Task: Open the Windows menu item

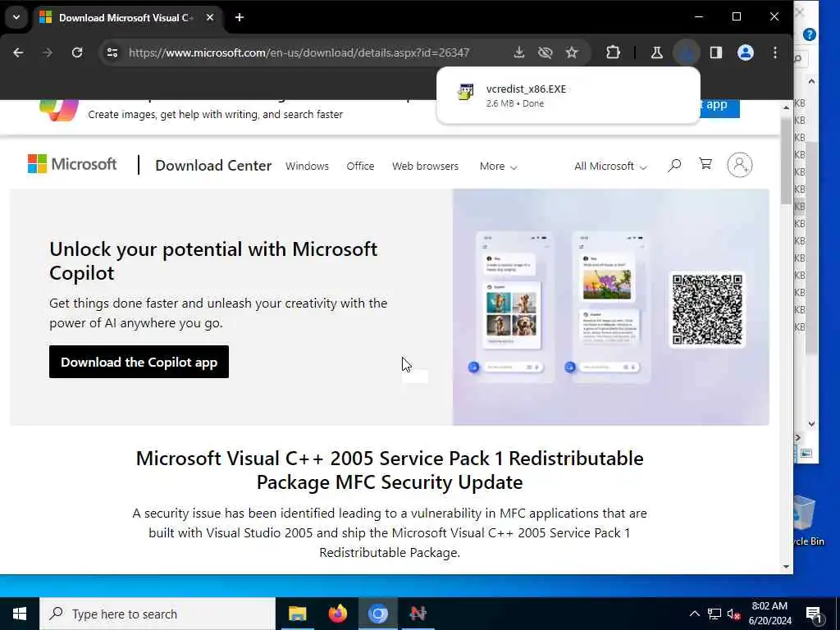Action: point(307,166)
